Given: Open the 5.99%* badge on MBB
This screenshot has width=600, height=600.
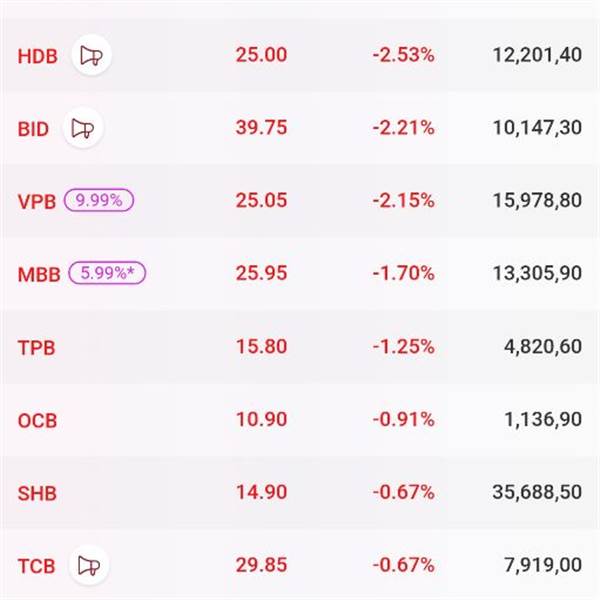Looking at the screenshot, I should click(x=107, y=273).
